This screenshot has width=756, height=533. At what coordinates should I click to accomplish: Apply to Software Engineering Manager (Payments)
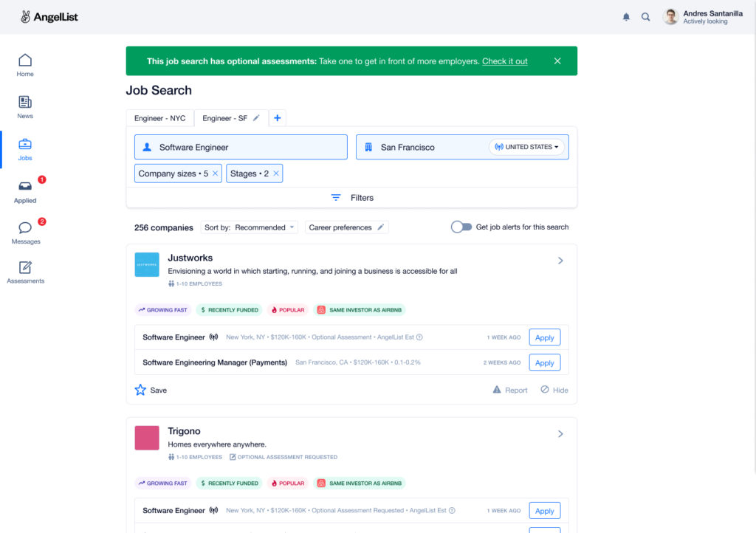[x=544, y=362]
